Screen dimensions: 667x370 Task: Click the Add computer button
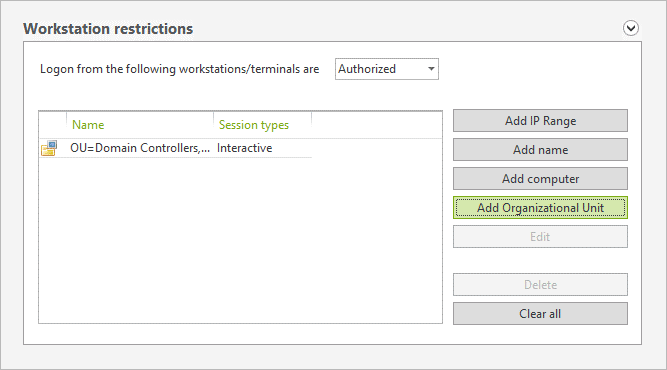click(x=540, y=179)
